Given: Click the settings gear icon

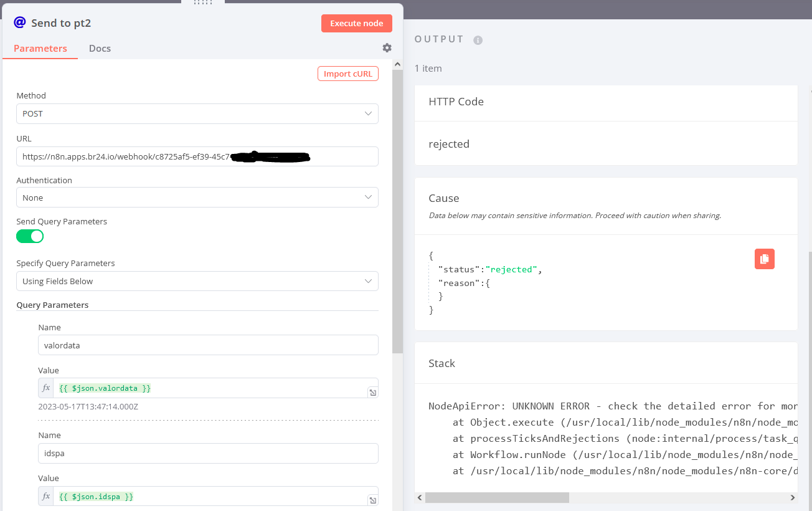Looking at the screenshot, I should (x=387, y=48).
